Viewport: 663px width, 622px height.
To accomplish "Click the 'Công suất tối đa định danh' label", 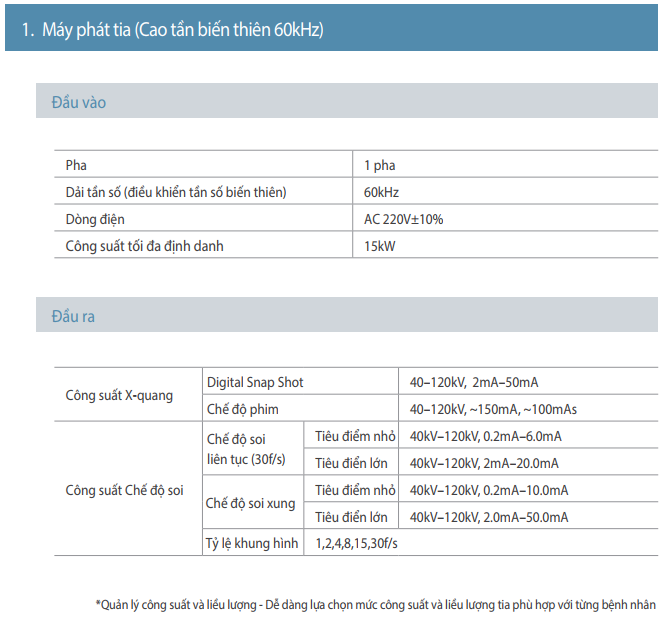I will click(144, 246).
